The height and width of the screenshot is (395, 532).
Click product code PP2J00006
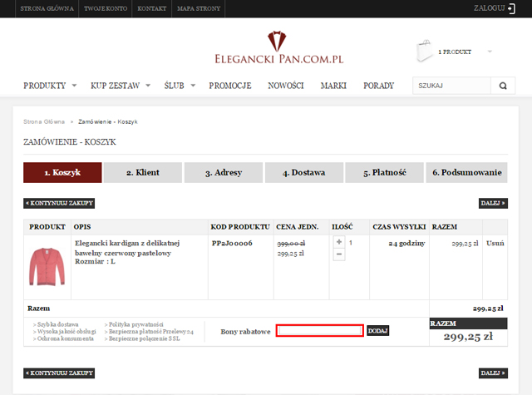tap(232, 243)
